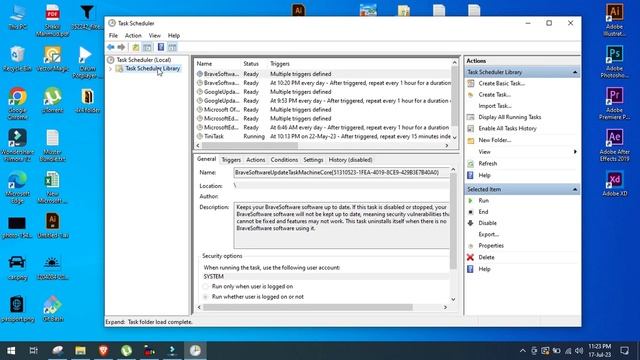The width and height of the screenshot is (640, 360).
Task: Open the Windows Start menu
Action: [11, 351]
